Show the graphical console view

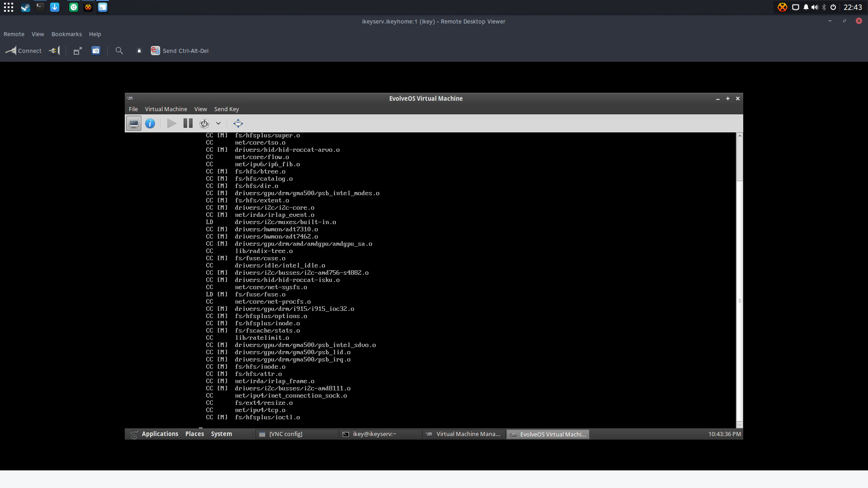[134, 123]
